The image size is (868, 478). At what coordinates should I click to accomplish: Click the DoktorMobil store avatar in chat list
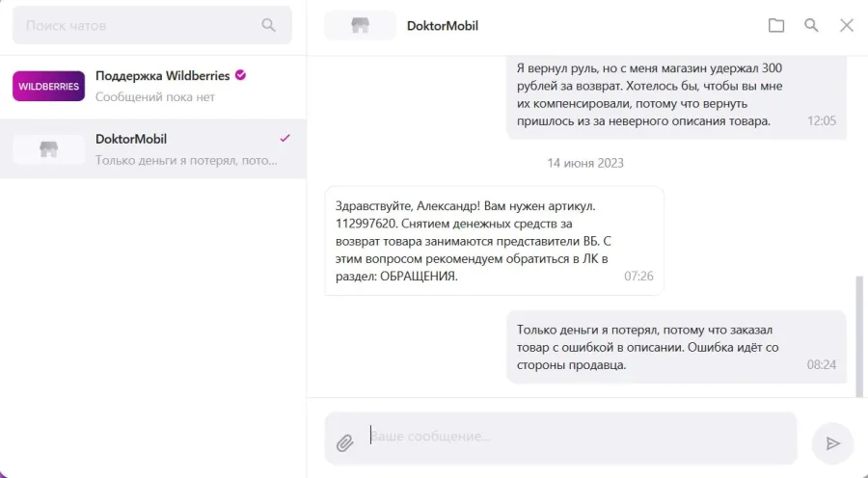(49, 149)
